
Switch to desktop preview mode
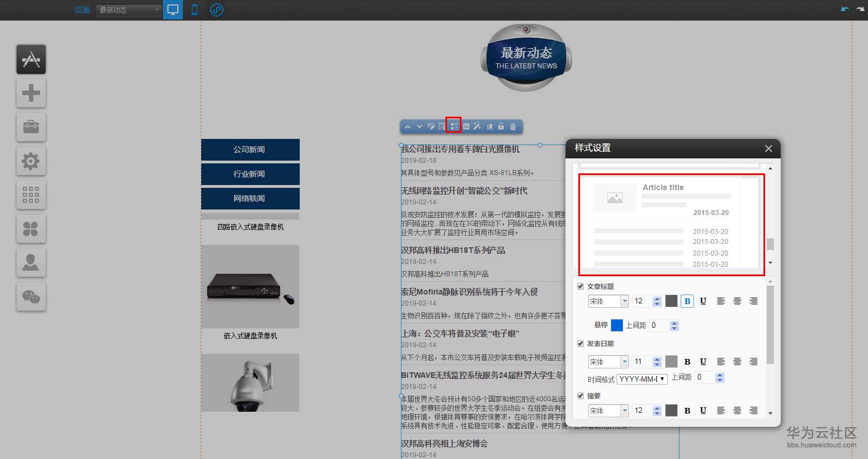click(x=173, y=10)
